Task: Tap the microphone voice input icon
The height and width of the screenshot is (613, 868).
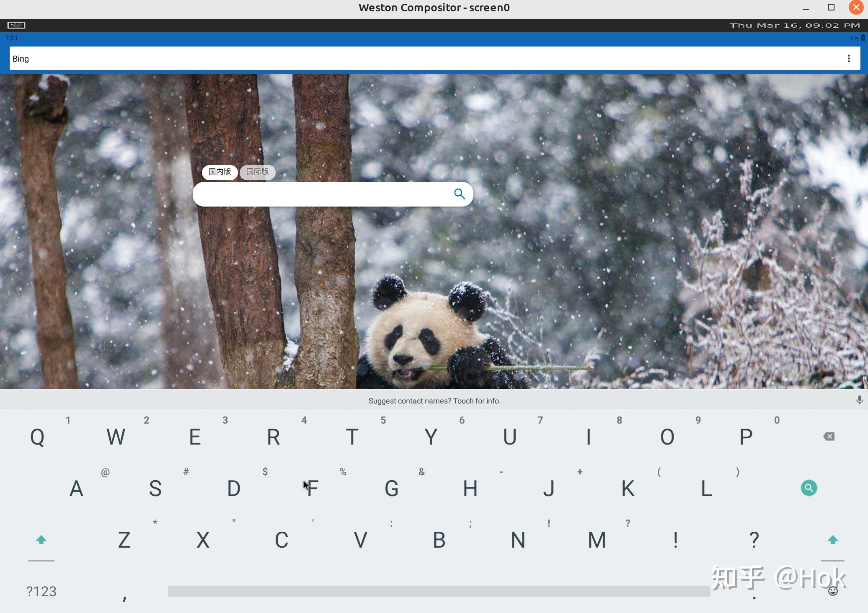Action: [x=859, y=400]
